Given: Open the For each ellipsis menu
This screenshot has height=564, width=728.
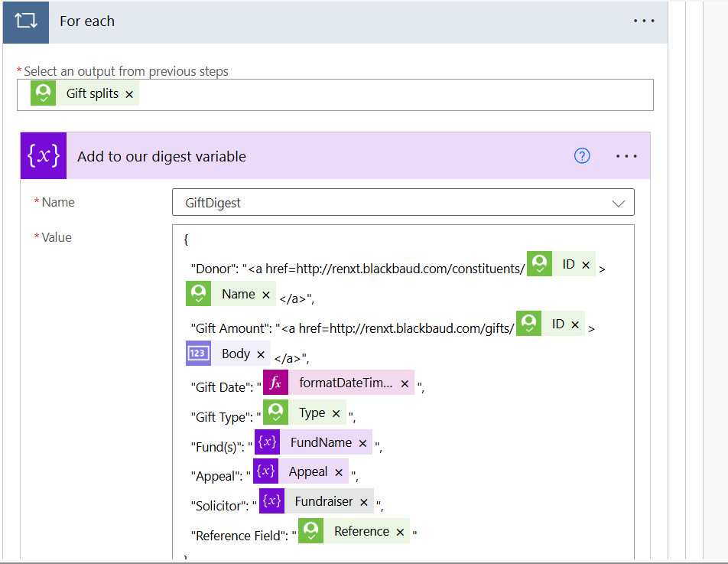Looking at the screenshot, I should 644,21.
